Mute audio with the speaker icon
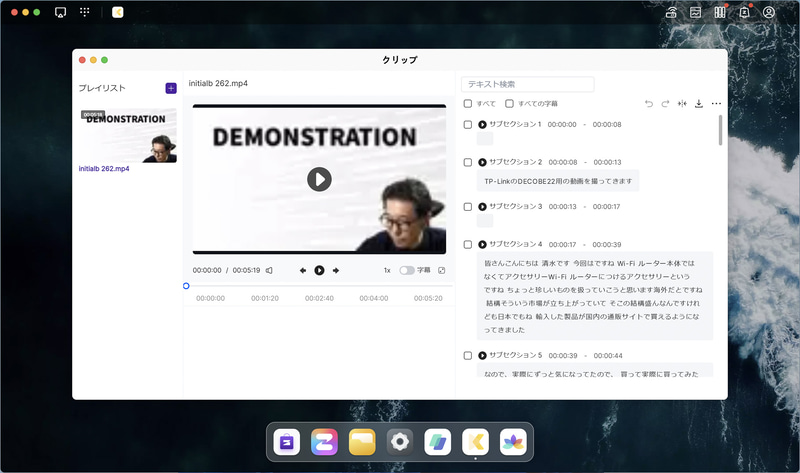The image size is (800, 473). pyautogui.click(x=269, y=270)
